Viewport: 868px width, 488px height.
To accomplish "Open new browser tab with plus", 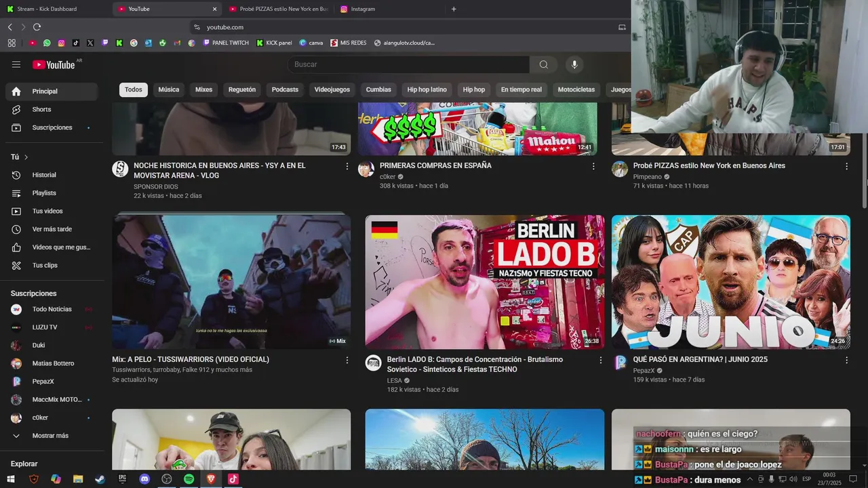I will coord(454,9).
